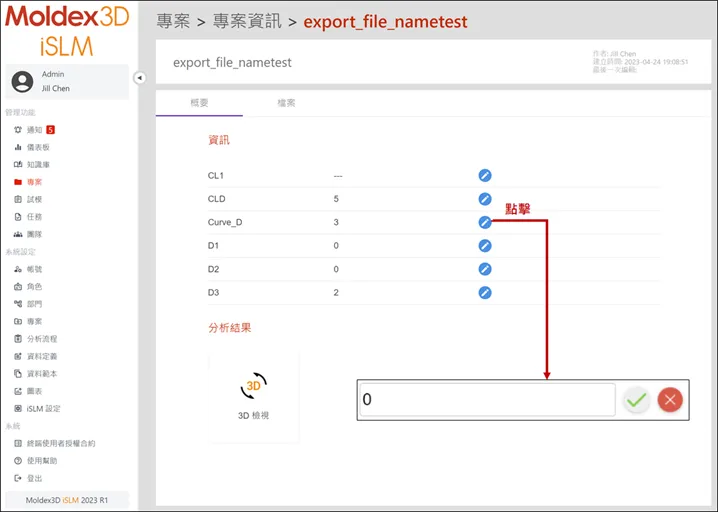Open 終端使用者授權合約 license agreement
Image resolution: width=718 pixels, height=512 pixels.
coord(54,443)
